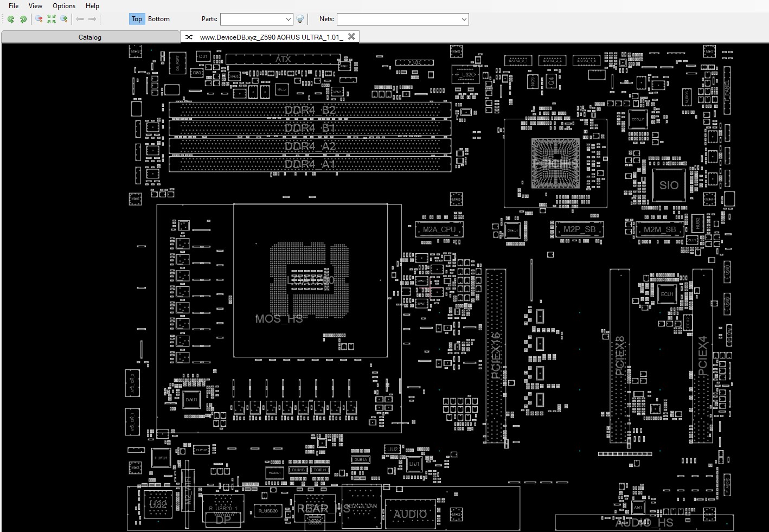Open the Nets dropdown list
This screenshot has height=532, width=769.
[x=464, y=19]
